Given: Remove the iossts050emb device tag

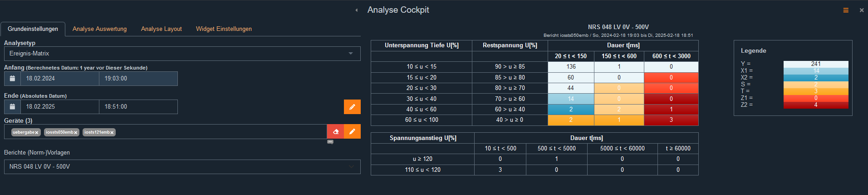Looking at the screenshot, I should (x=75, y=133).
